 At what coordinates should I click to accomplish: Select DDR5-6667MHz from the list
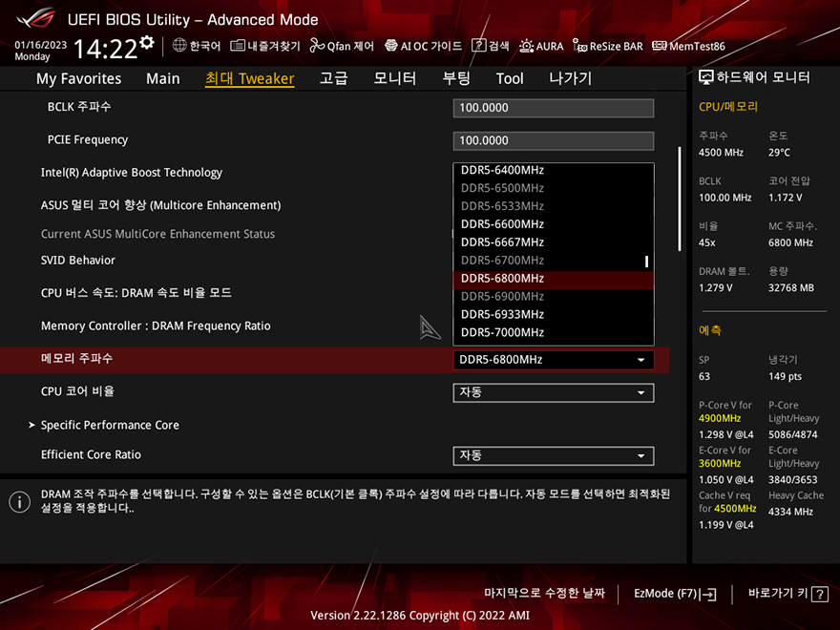click(554, 242)
